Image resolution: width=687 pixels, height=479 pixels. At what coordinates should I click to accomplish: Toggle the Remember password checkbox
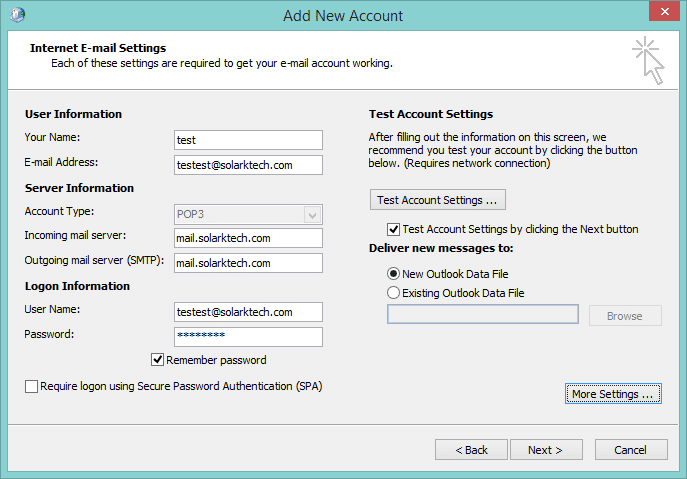coord(158,360)
